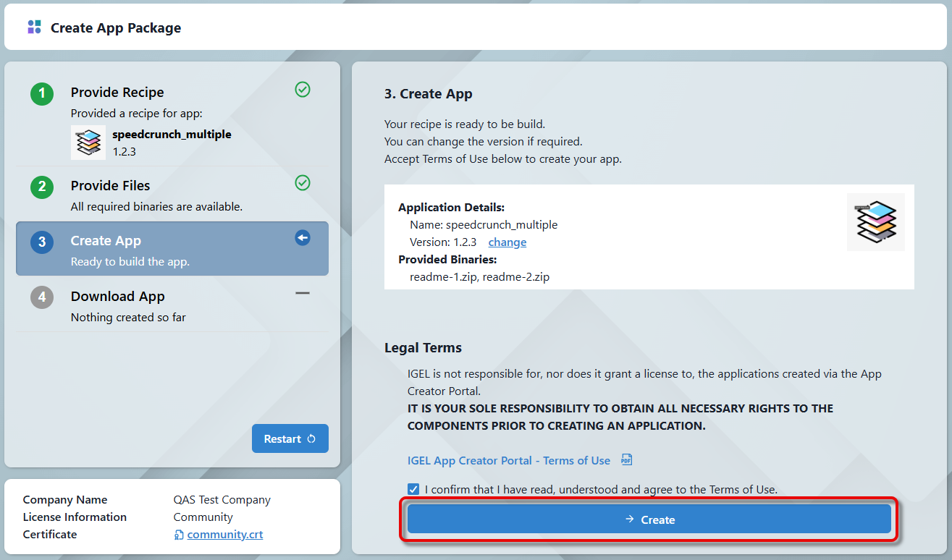Image resolution: width=952 pixels, height=560 pixels.
Task: Click the grey step 4 circle
Action: (42, 297)
